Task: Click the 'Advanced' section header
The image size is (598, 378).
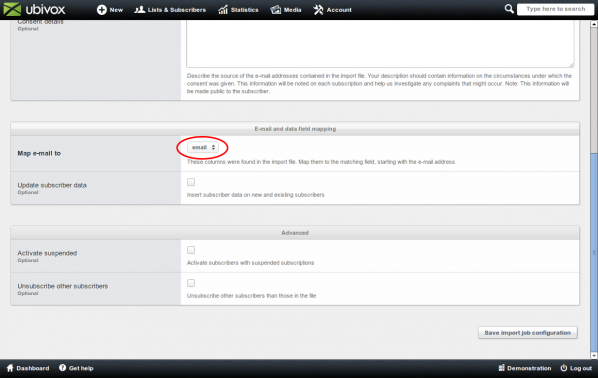Action: 295,233
